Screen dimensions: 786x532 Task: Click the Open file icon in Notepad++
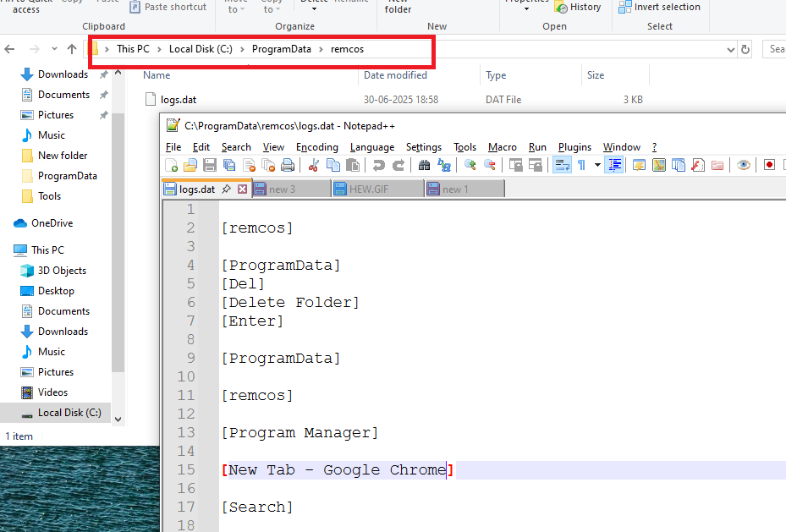pyautogui.click(x=190, y=165)
